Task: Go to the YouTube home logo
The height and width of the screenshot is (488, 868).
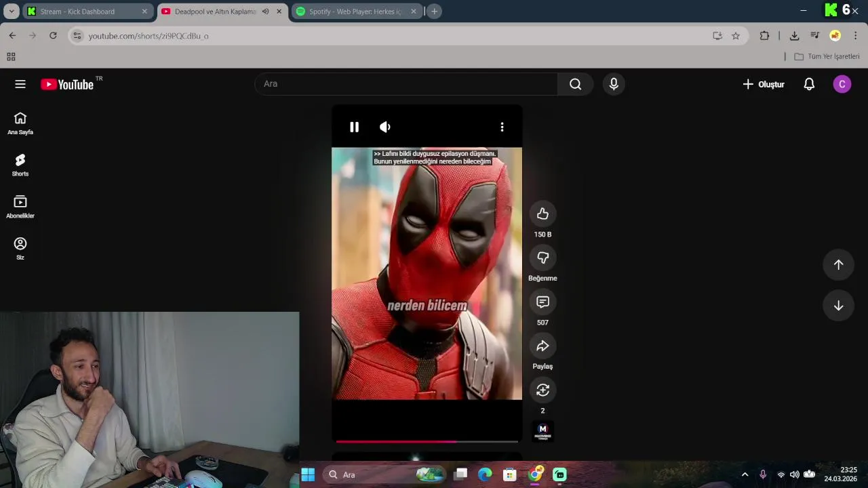Action: click(x=67, y=84)
